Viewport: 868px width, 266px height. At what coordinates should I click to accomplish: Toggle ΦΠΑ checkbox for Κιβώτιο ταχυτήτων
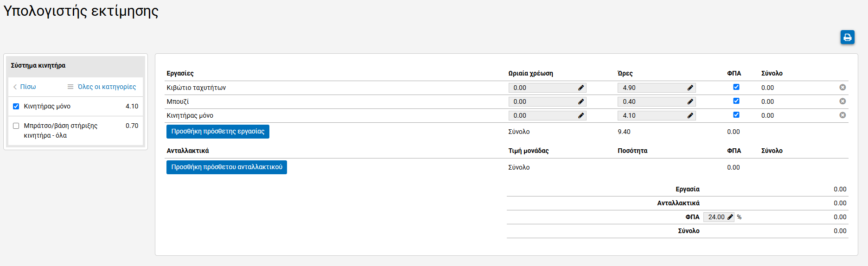click(x=736, y=87)
